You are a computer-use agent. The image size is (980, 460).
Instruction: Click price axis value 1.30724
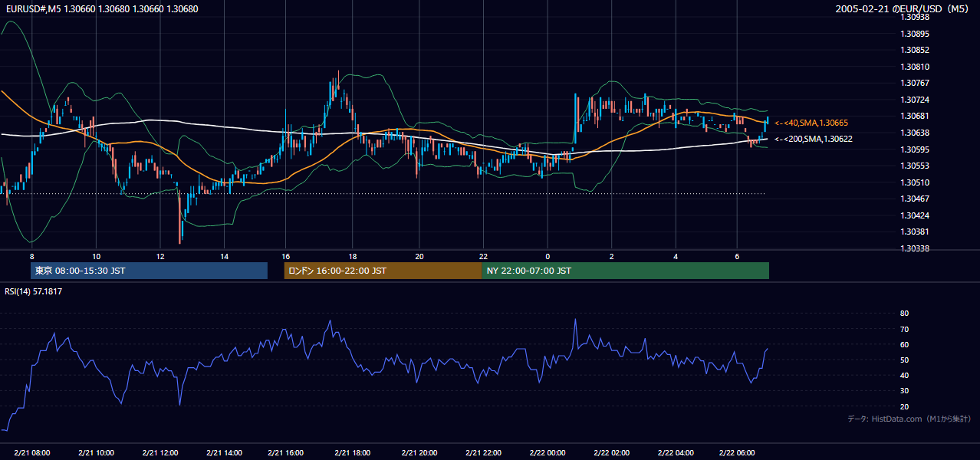pyautogui.click(x=915, y=100)
